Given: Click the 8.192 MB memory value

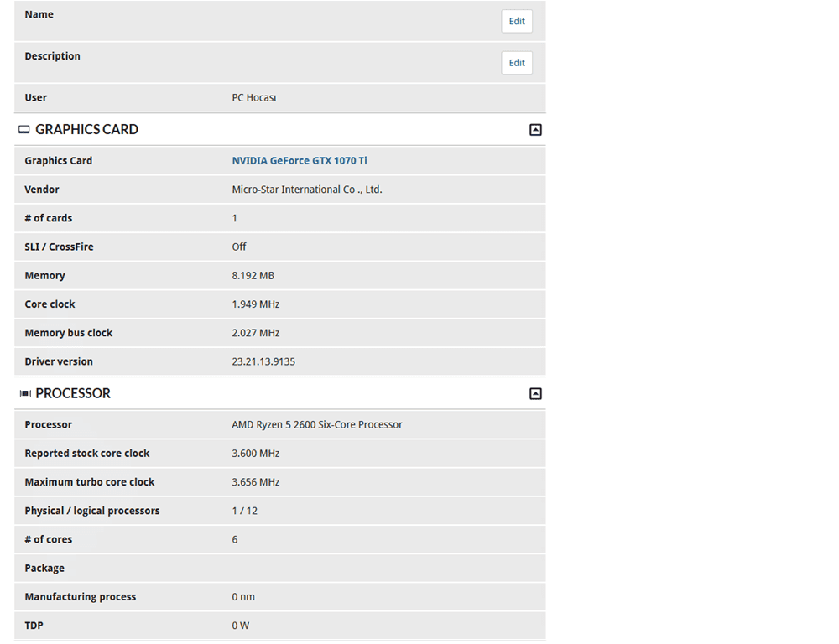Looking at the screenshot, I should 253,276.
